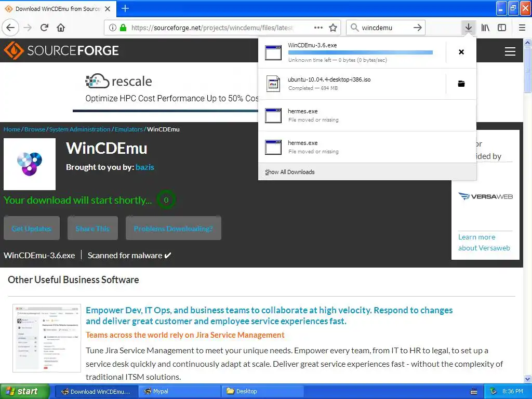Open author bazis profile link
This screenshot has width=532, height=399.
[x=144, y=167]
